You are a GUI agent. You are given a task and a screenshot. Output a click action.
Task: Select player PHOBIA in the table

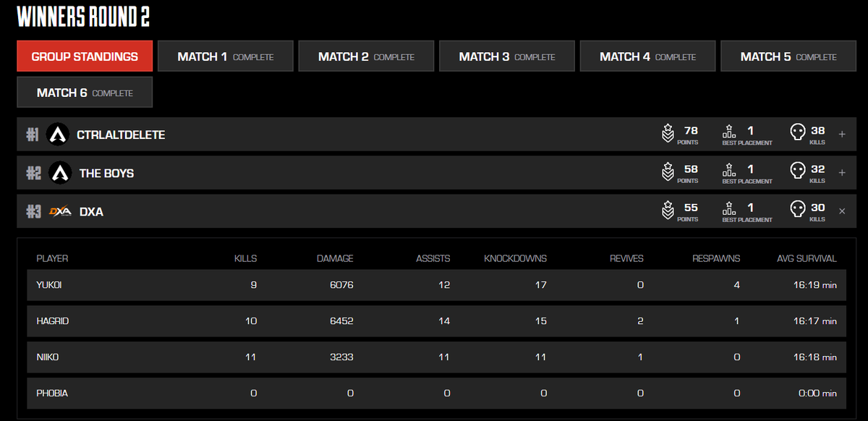click(x=52, y=393)
